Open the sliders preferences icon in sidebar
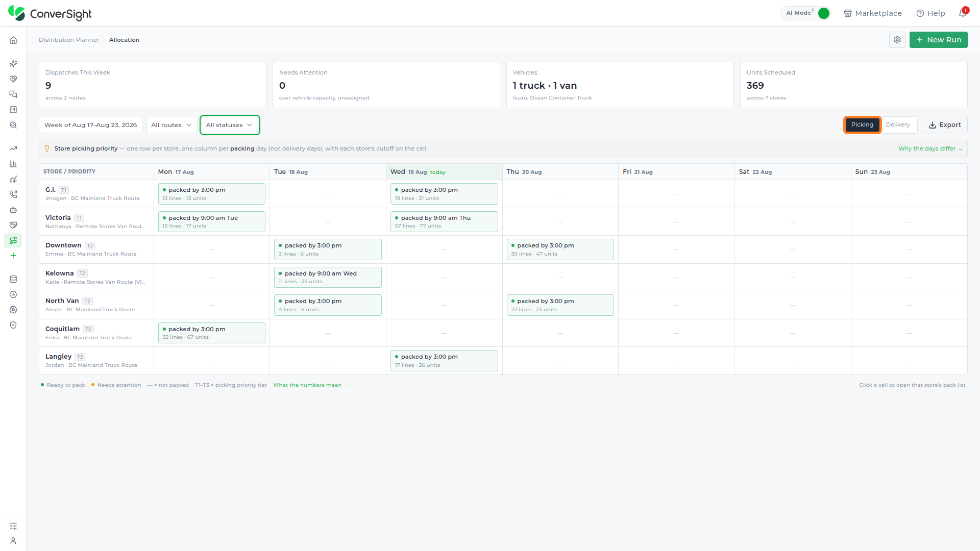Screen dimensions: 980x551 click(13, 525)
